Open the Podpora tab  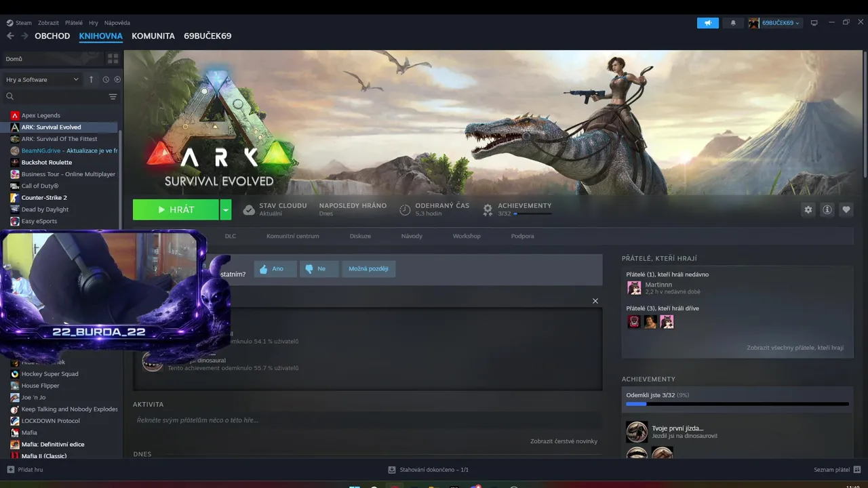click(x=522, y=236)
